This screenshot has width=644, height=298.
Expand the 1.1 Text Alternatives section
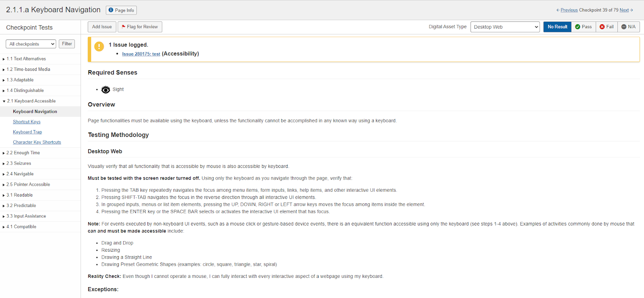[x=26, y=59]
